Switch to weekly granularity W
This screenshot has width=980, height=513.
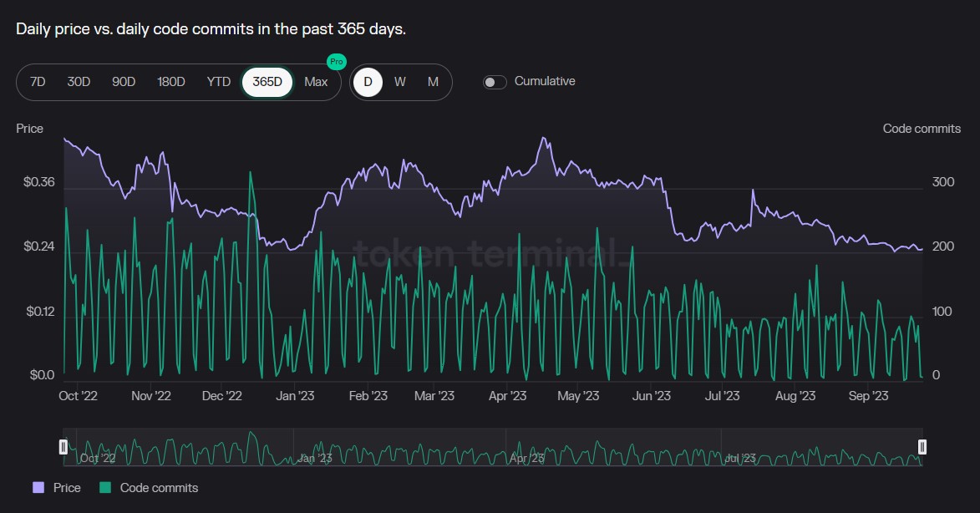pyautogui.click(x=400, y=81)
